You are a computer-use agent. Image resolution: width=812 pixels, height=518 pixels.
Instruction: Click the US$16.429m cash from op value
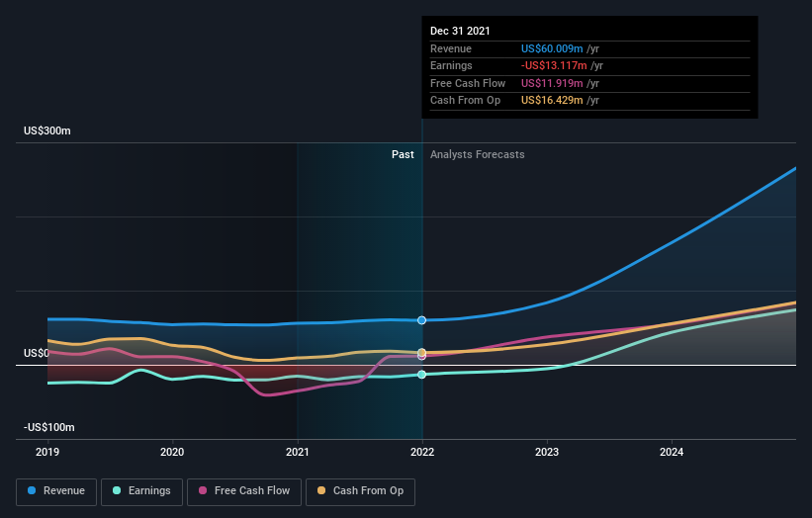click(x=552, y=101)
